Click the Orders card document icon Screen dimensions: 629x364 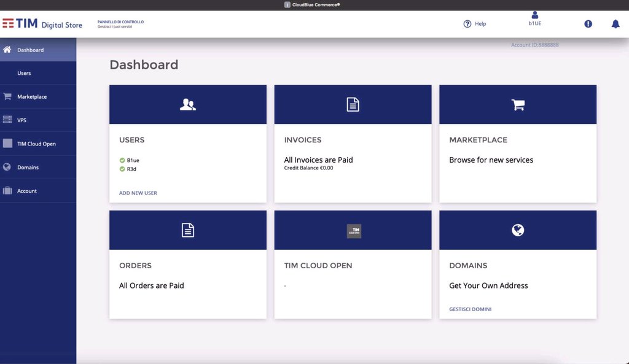[x=188, y=230]
